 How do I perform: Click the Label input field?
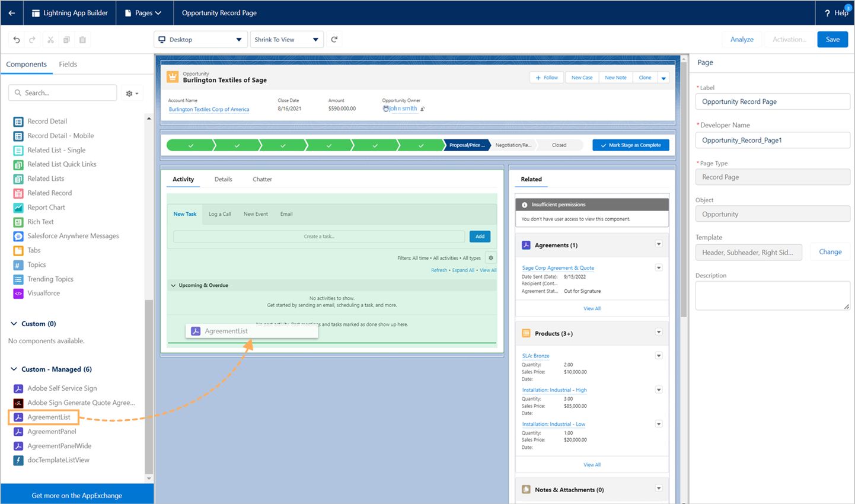[773, 101]
